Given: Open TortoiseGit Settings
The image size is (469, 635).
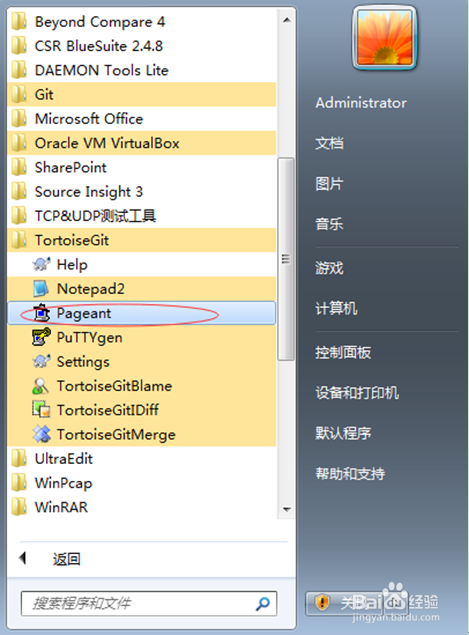Looking at the screenshot, I should tap(141, 362).
